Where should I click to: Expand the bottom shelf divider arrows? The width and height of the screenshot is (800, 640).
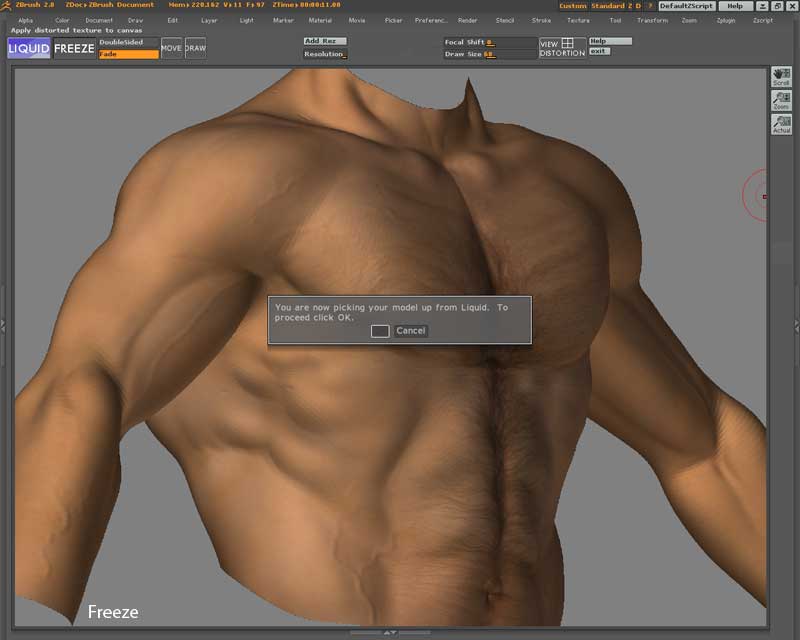[390, 632]
